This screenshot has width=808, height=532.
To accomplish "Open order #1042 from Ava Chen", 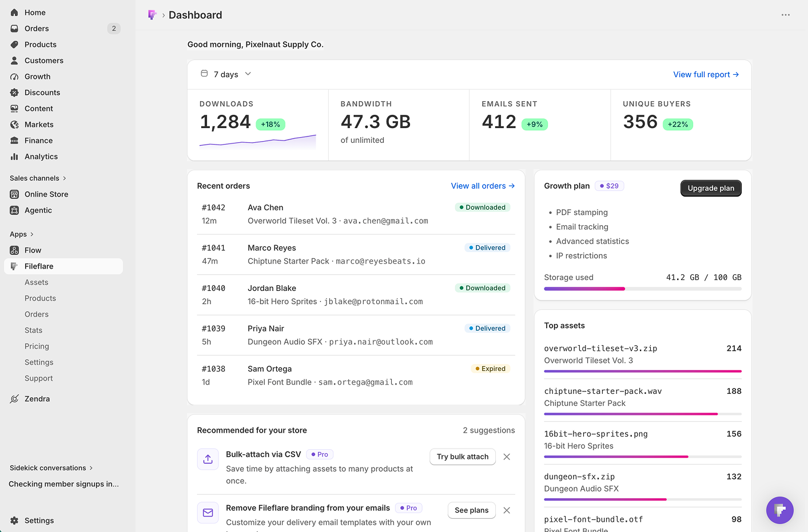I will tap(356, 214).
